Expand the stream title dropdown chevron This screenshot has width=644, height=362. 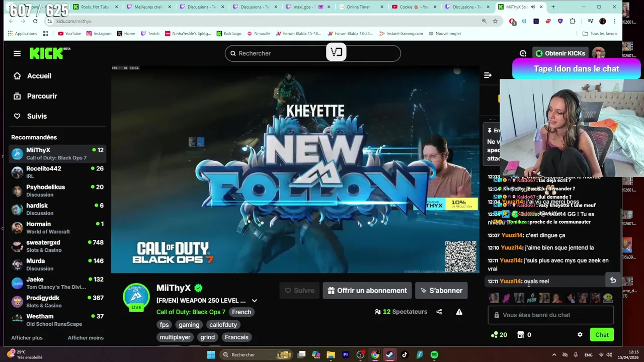point(254,301)
